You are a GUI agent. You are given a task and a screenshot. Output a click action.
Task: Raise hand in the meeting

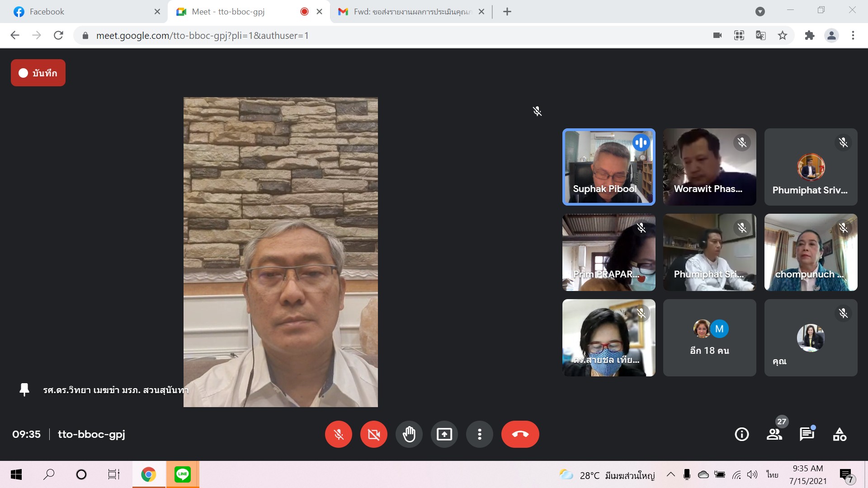[409, 434]
